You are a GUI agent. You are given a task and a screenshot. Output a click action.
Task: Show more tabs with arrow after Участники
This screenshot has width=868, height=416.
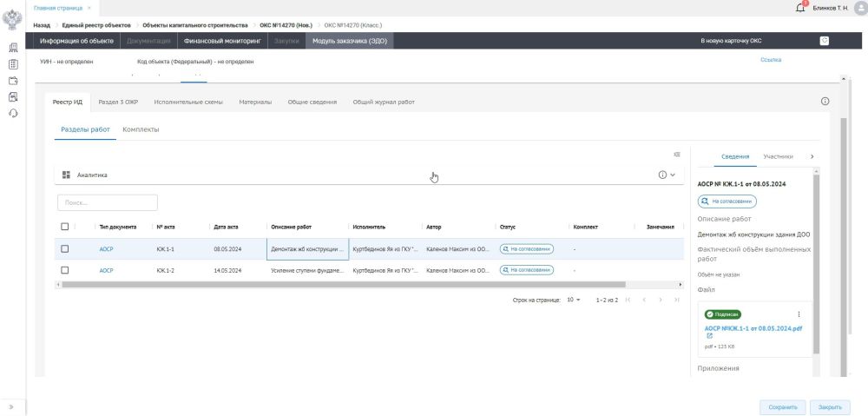(x=812, y=156)
